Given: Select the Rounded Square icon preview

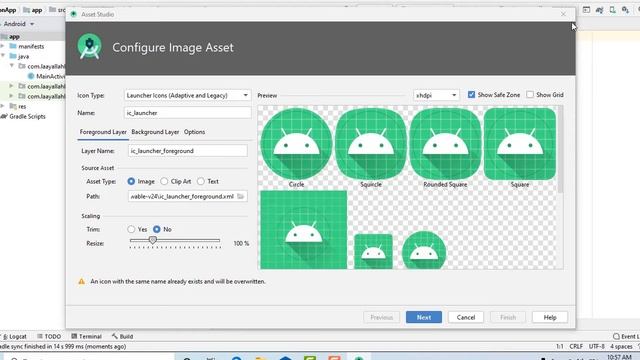Looking at the screenshot, I should click(445, 144).
